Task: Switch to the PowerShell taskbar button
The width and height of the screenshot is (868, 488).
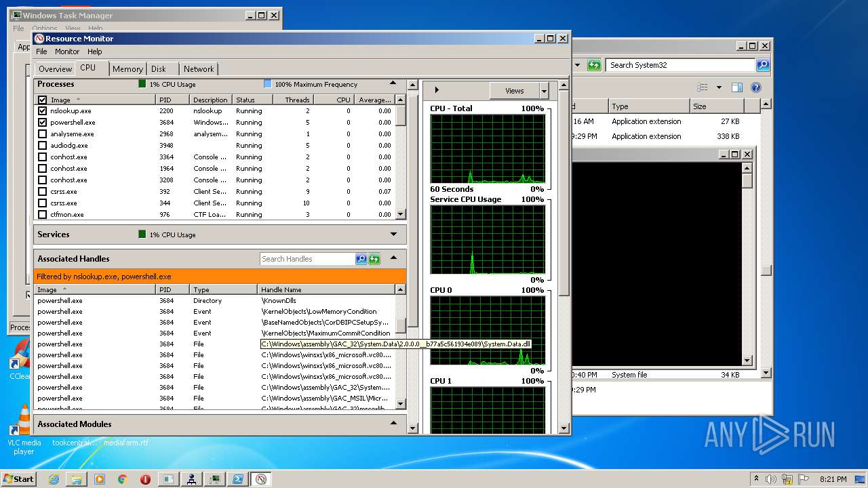Action: click(x=238, y=479)
